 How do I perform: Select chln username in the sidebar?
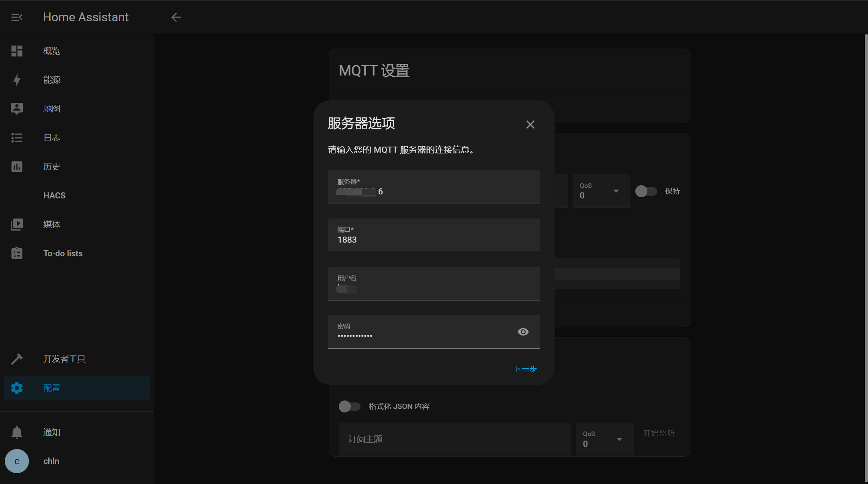51,461
